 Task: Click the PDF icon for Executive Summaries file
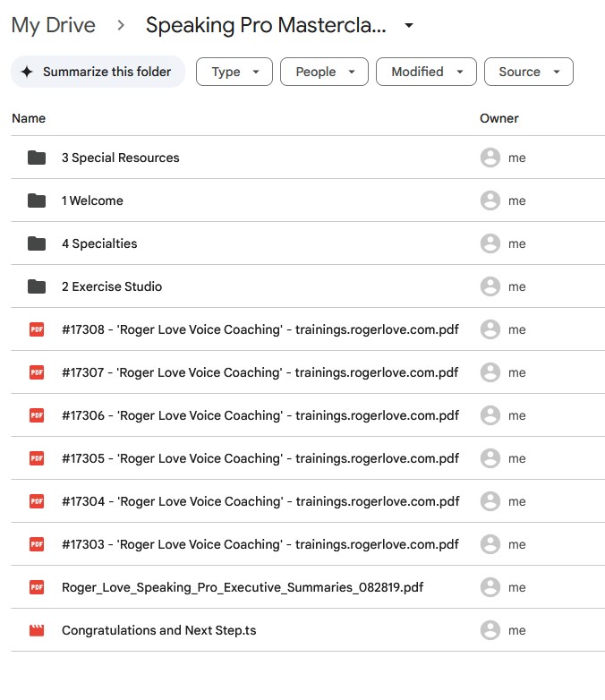click(x=37, y=587)
